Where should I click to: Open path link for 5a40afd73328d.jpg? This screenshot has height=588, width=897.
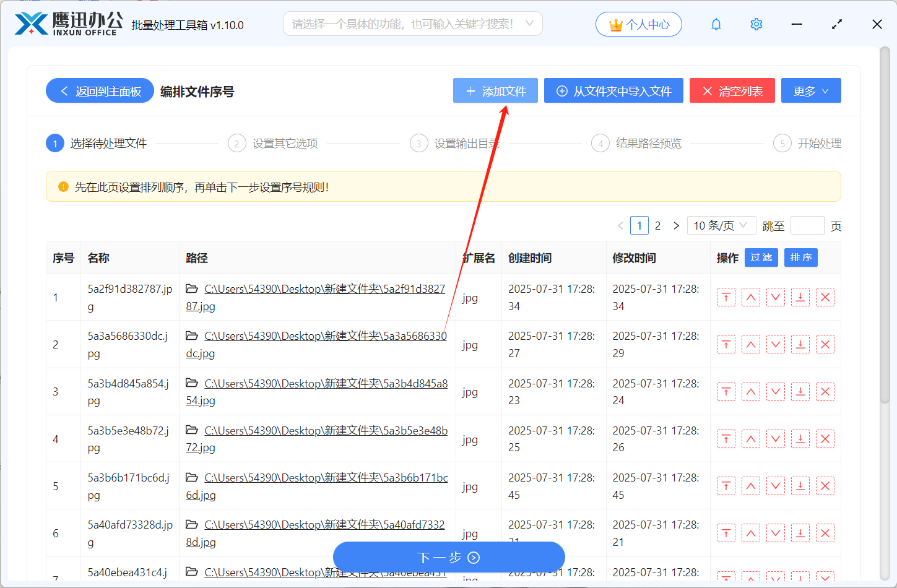[x=324, y=525]
